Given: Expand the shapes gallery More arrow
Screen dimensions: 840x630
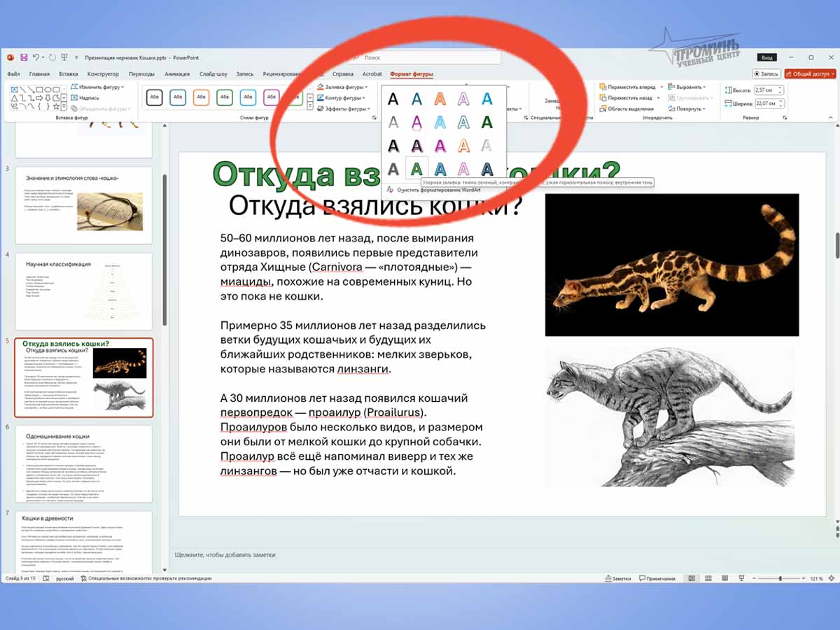Looking at the screenshot, I should pyautogui.click(x=64, y=106).
